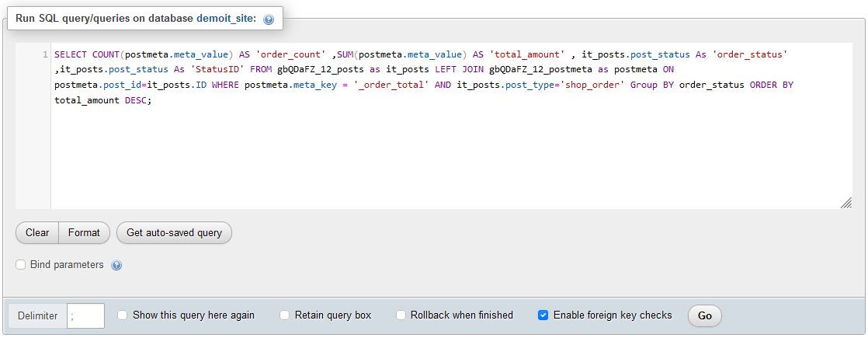
Task: Run the query with the Go button
Action: [x=705, y=315]
